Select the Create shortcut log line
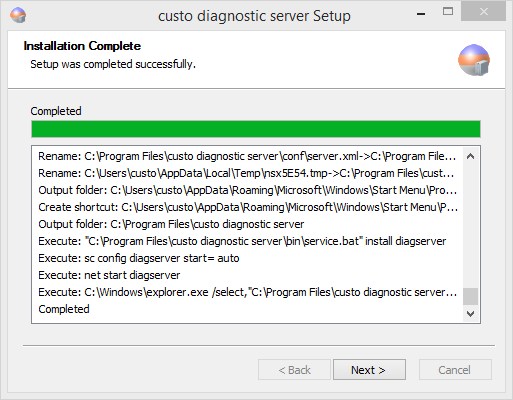 tap(248, 207)
